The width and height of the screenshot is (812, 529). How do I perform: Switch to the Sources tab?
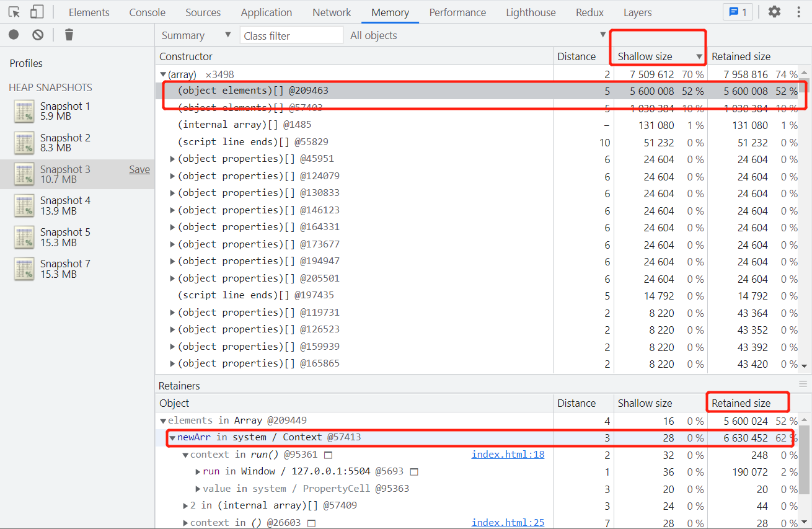(203, 12)
